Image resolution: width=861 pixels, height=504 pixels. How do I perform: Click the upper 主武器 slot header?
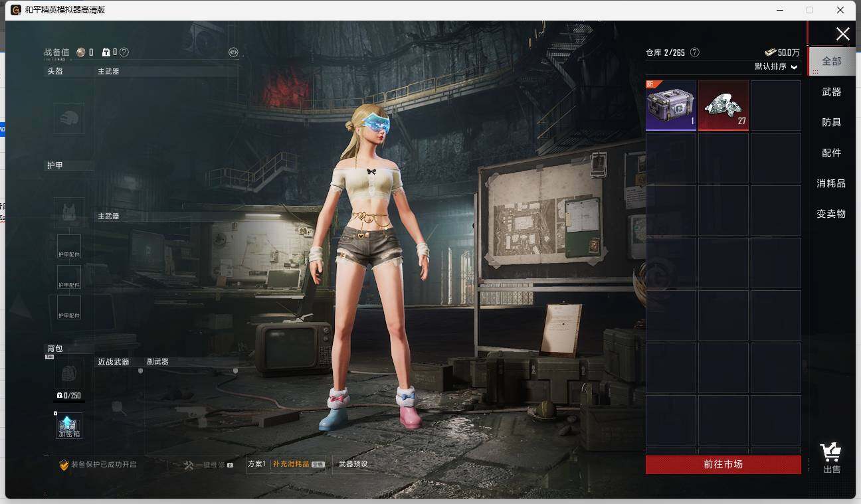click(108, 71)
